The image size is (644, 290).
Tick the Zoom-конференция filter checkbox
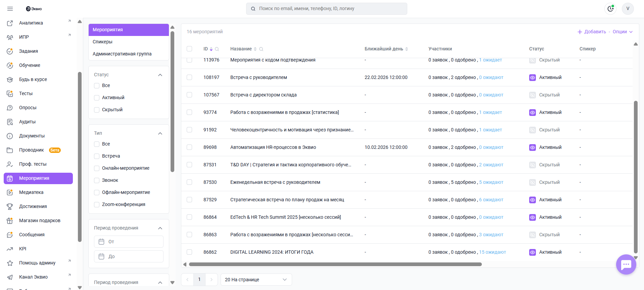[97, 205]
